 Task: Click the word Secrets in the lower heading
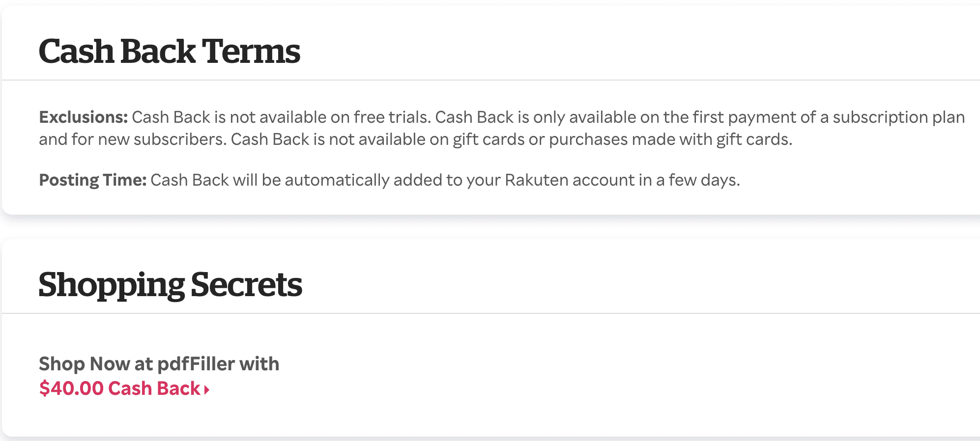tap(246, 284)
